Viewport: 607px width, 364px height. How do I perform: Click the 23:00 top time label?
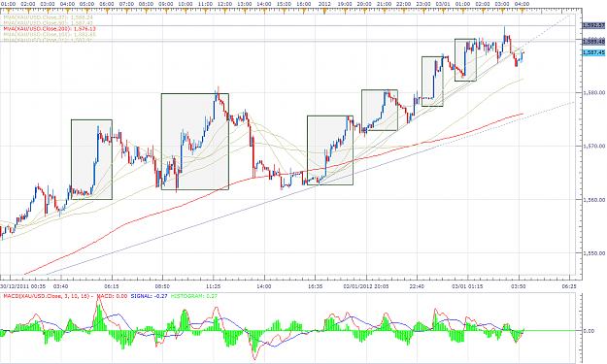coord(423,4)
